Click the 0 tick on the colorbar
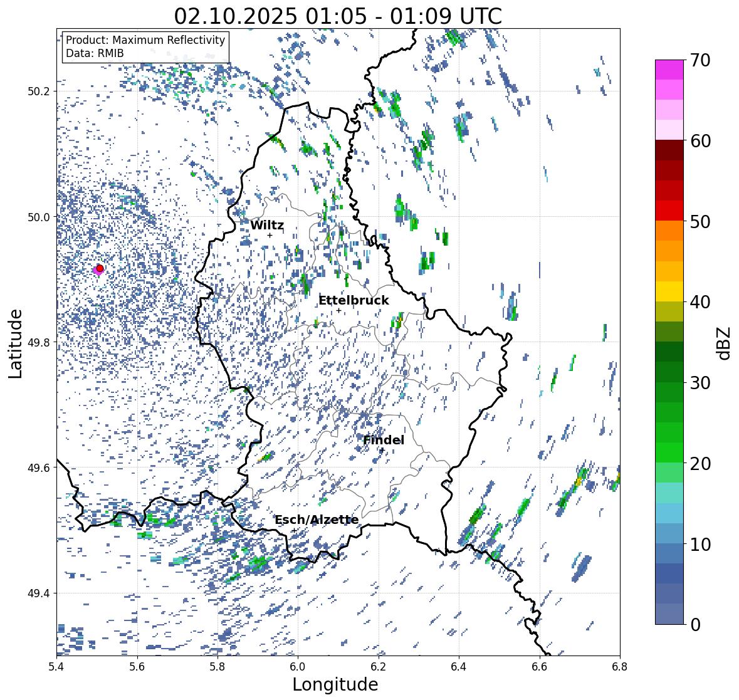The image size is (739, 700). coord(695,625)
